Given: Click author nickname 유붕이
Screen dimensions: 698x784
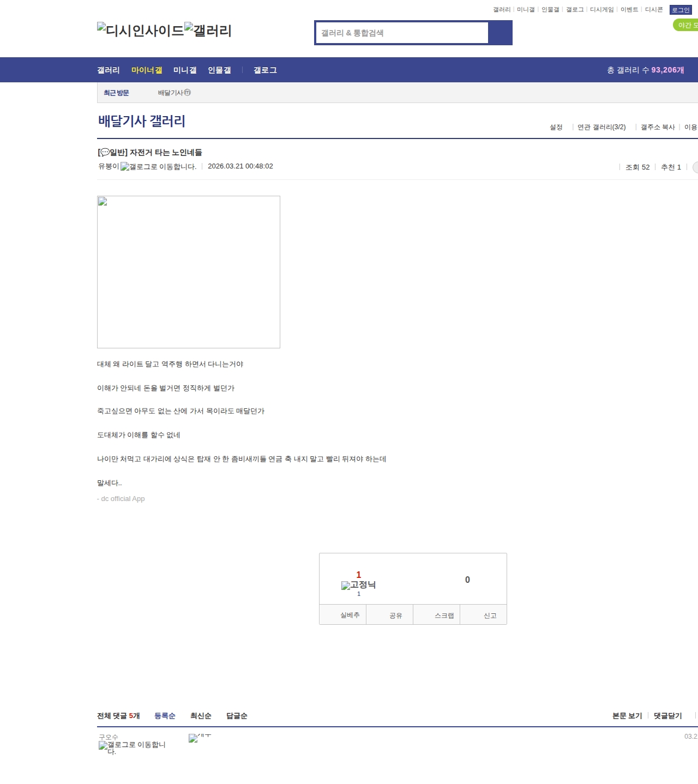Looking at the screenshot, I should [109, 166].
